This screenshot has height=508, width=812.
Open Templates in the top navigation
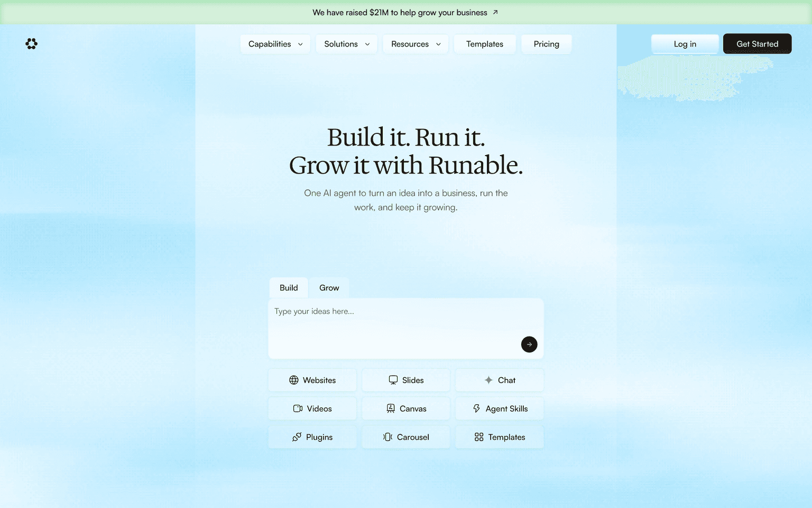[485, 44]
